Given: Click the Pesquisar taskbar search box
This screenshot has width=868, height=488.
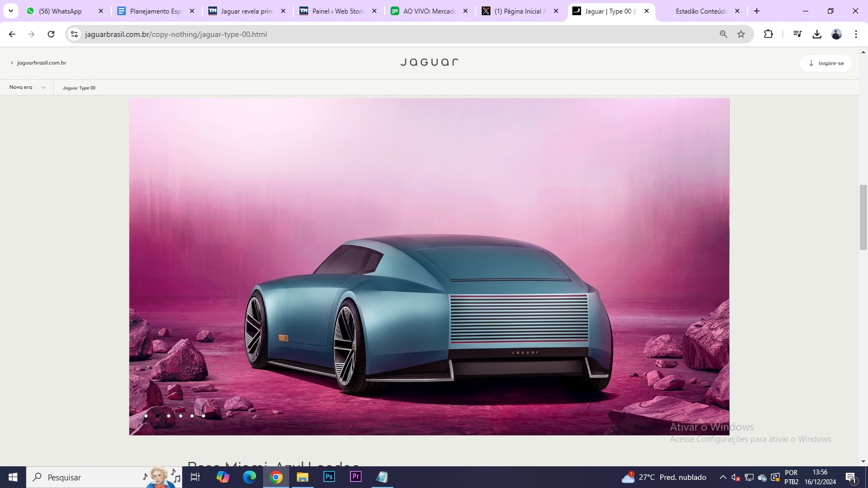Looking at the screenshot, I should pos(104,477).
